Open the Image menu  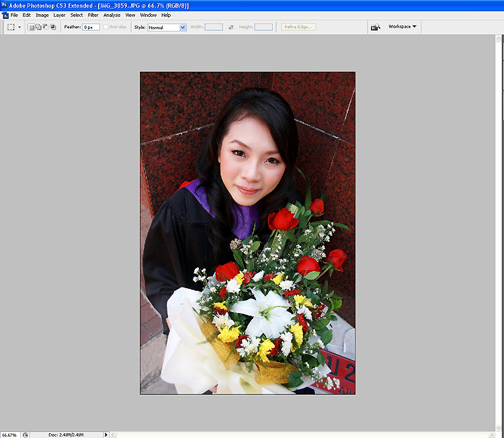pos(42,15)
